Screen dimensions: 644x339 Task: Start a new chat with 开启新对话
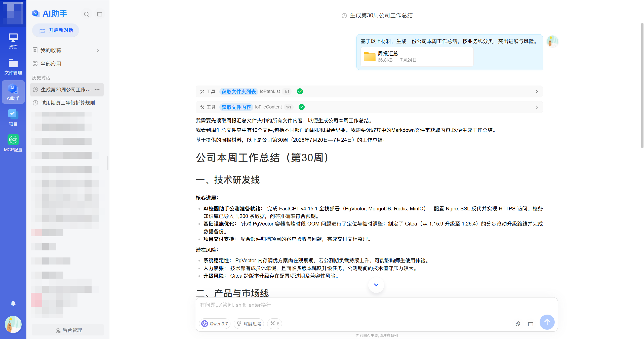point(56,30)
